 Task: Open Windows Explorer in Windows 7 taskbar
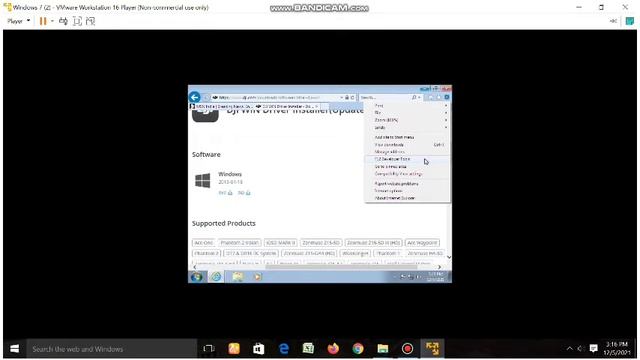[x=238, y=277]
